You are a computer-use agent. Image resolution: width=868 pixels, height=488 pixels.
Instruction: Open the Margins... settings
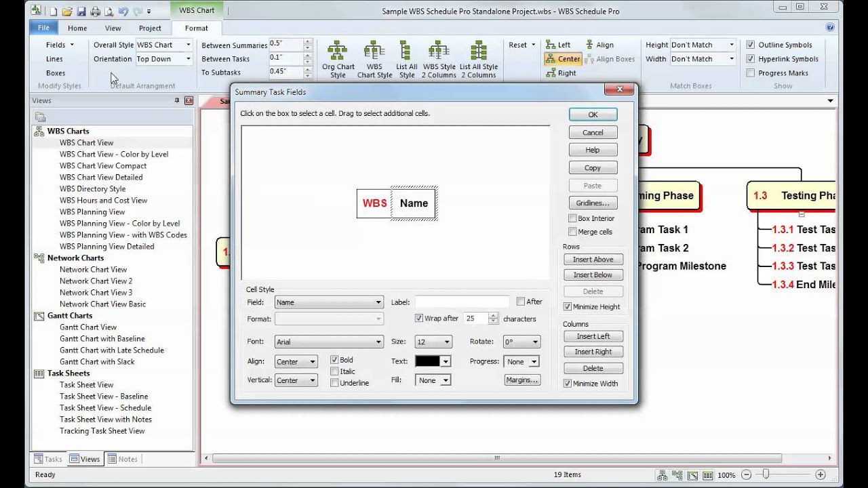pos(522,380)
